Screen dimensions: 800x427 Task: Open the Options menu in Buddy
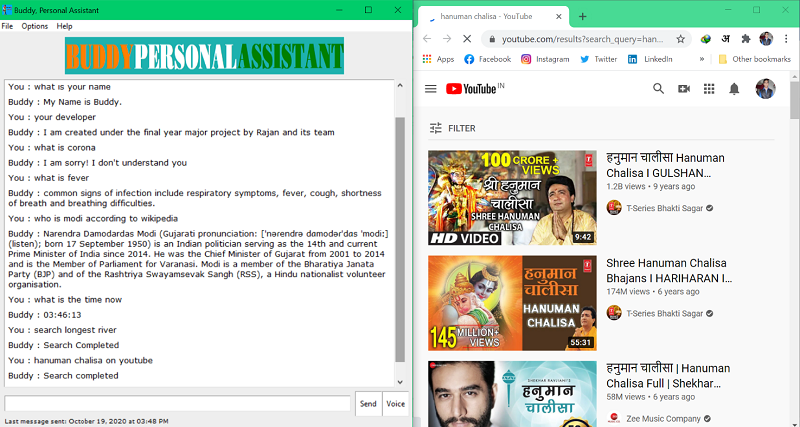[35, 26]
